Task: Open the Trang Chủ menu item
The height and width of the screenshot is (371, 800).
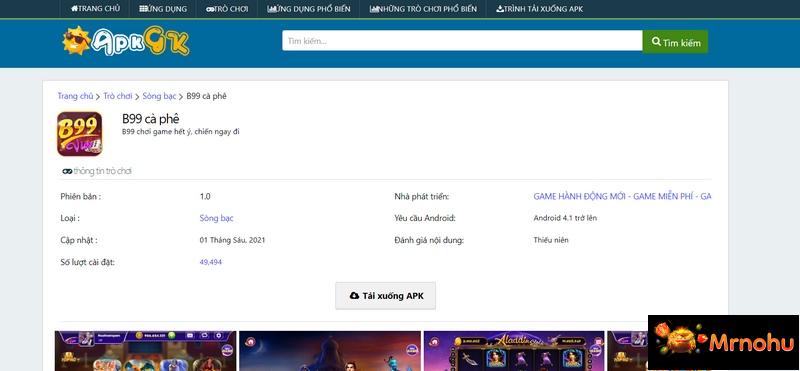Action: 95,9
